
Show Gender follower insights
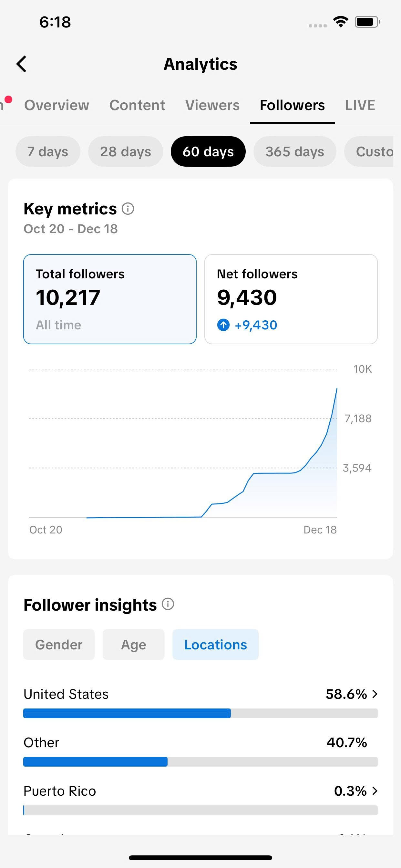[x=59, y=645]
